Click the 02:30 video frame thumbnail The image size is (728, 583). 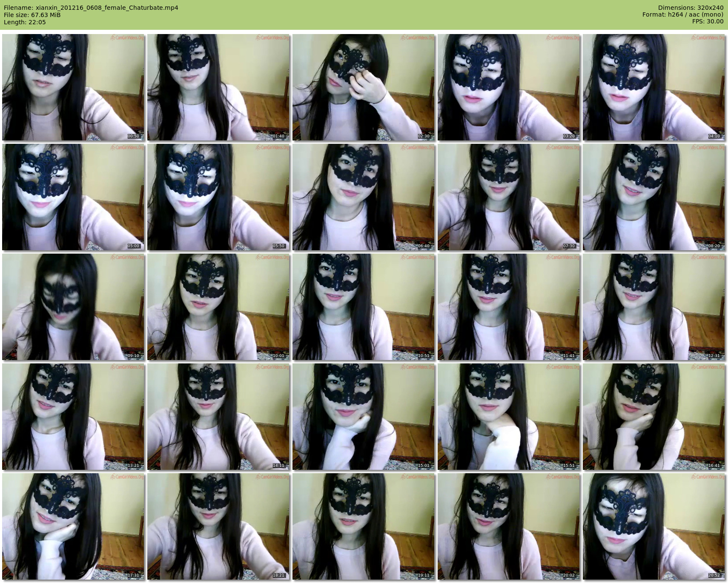click(364, 87)
